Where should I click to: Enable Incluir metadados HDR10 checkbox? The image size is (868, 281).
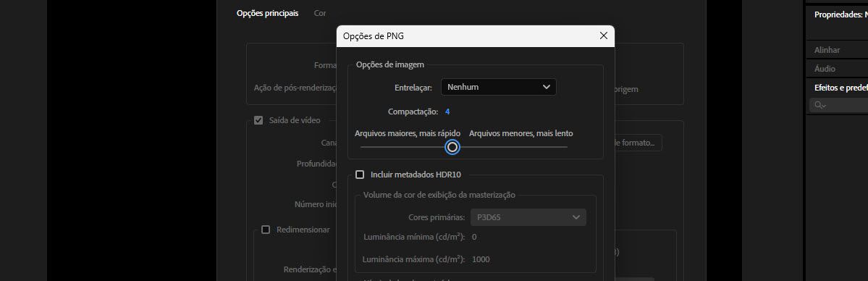360,175
